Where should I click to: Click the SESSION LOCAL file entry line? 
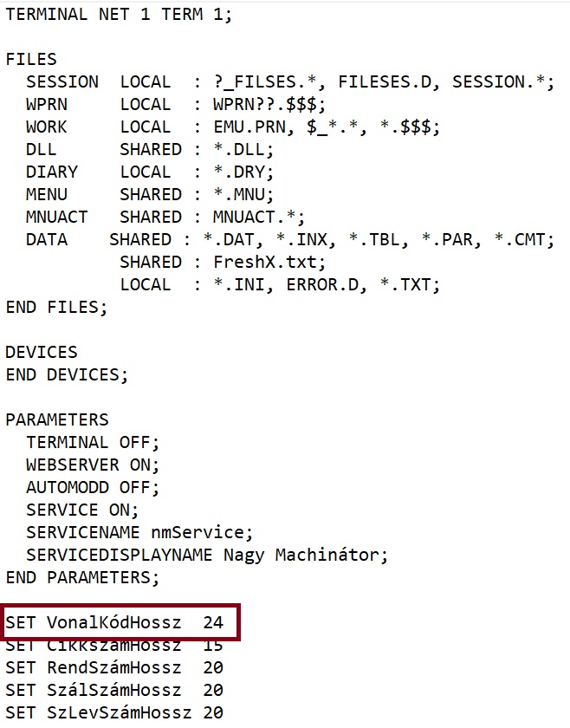pyautogui.click(x=289, y=82)
